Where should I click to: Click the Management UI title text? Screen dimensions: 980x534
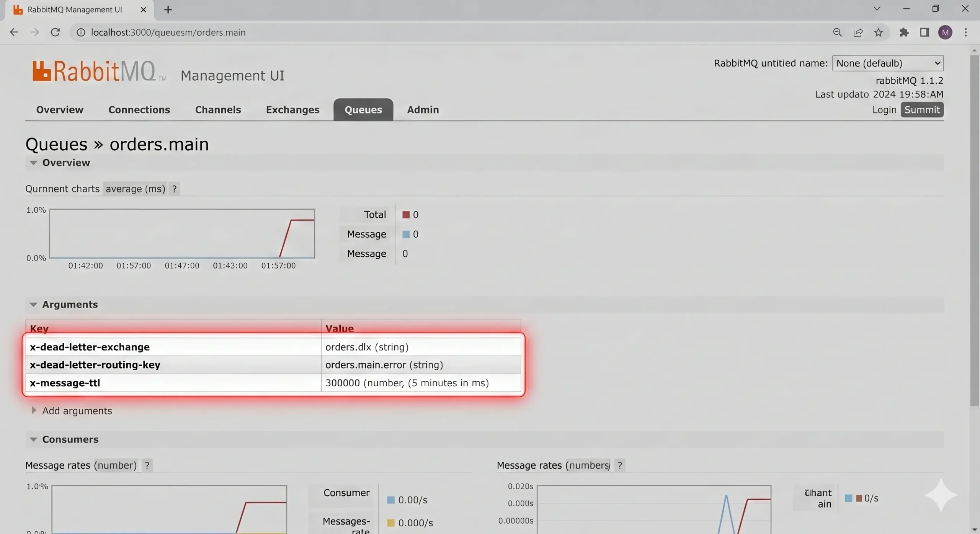tap(232, 76)
